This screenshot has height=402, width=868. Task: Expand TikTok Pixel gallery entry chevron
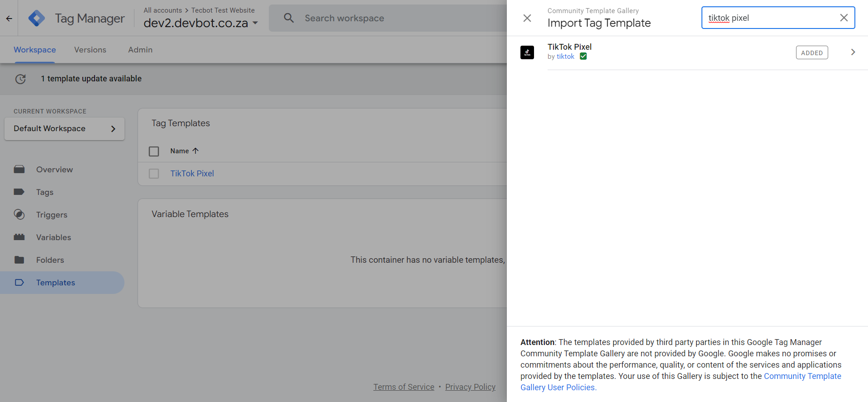(853, 52)
